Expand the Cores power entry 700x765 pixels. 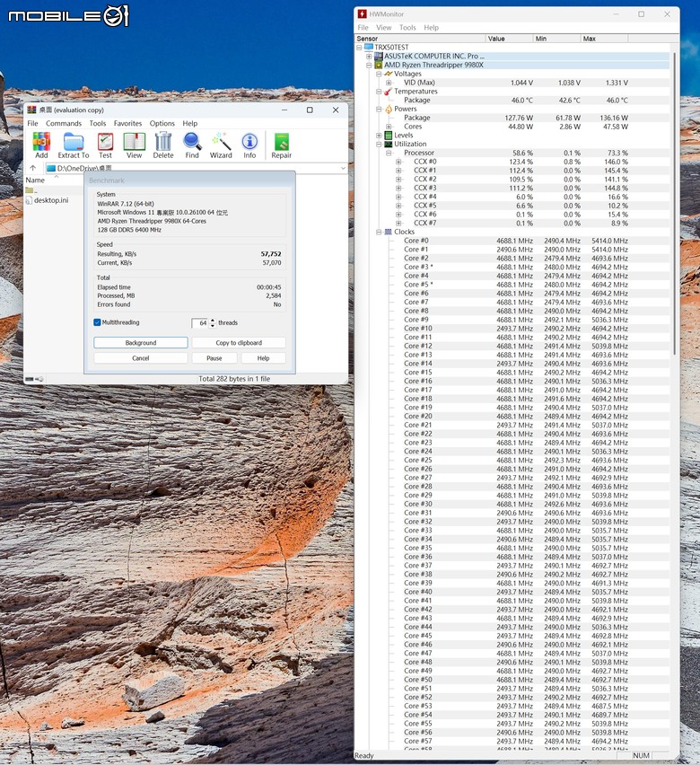389,127
